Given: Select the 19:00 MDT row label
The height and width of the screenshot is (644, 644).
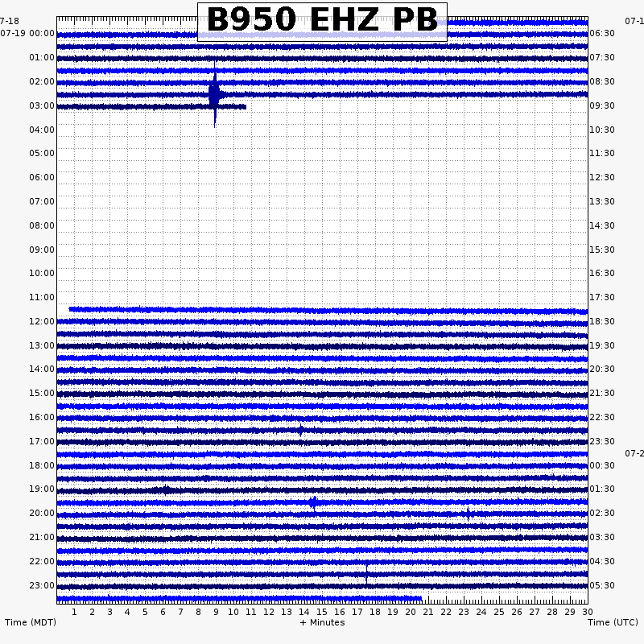Looking at the screenshot, I should point(42,489).
